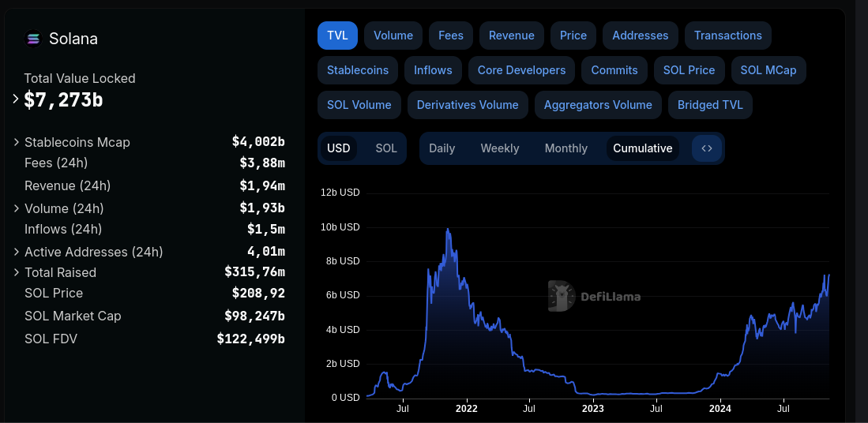Switch denomination to SOL
Viewport: 868px width, 423px height.
click(x=386, y=148)
